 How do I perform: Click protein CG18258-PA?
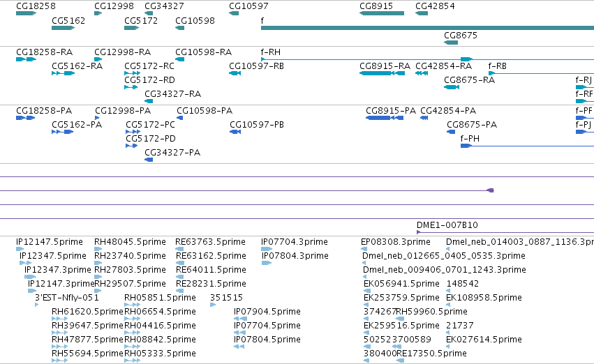[x=44, y=110]
